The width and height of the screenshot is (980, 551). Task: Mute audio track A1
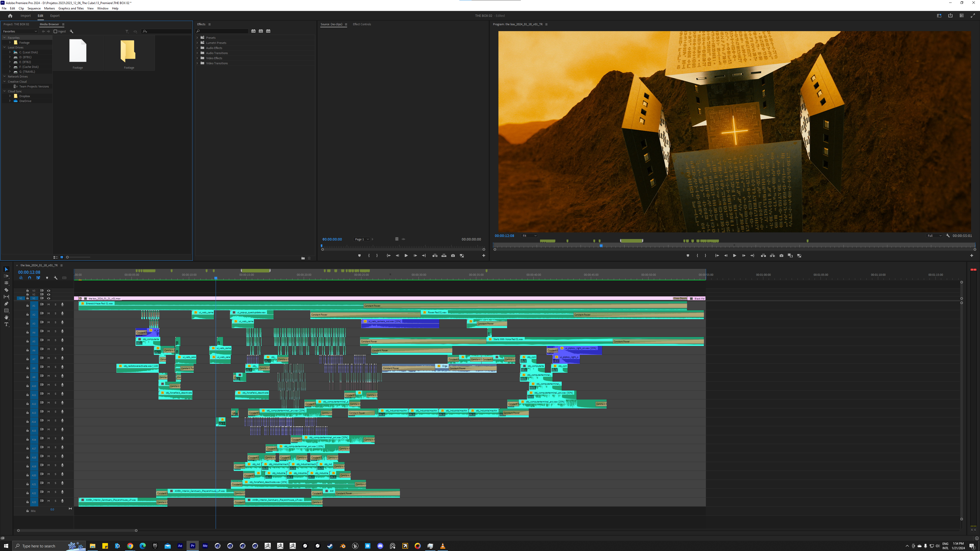point(48,304)
